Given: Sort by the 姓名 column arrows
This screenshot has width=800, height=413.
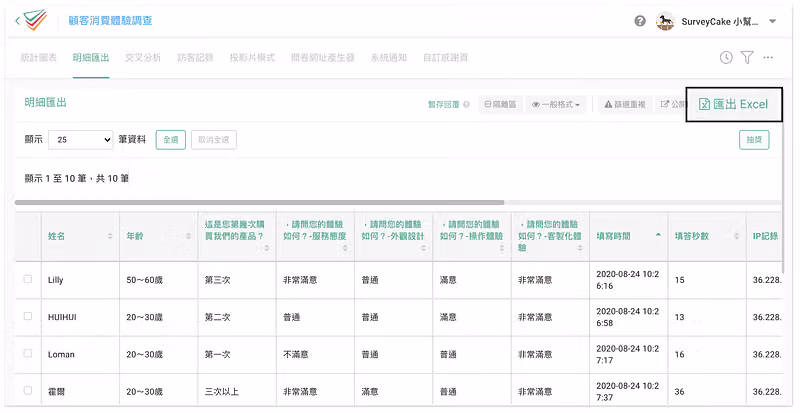Looking at the screenshot, I should [x=110, y=236].
